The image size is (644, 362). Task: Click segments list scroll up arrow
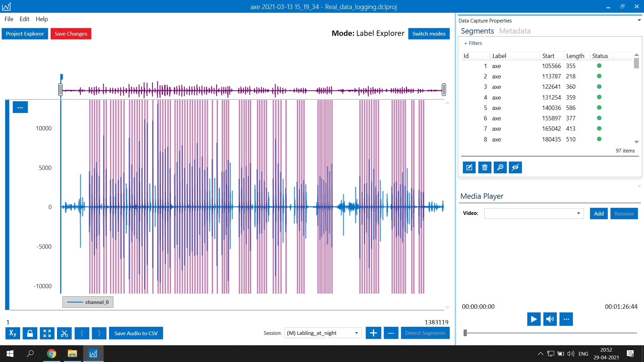coord(636,55)
